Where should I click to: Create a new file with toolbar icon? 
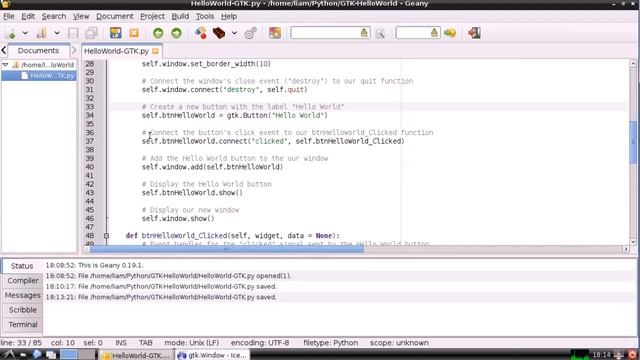click(11, 33)
